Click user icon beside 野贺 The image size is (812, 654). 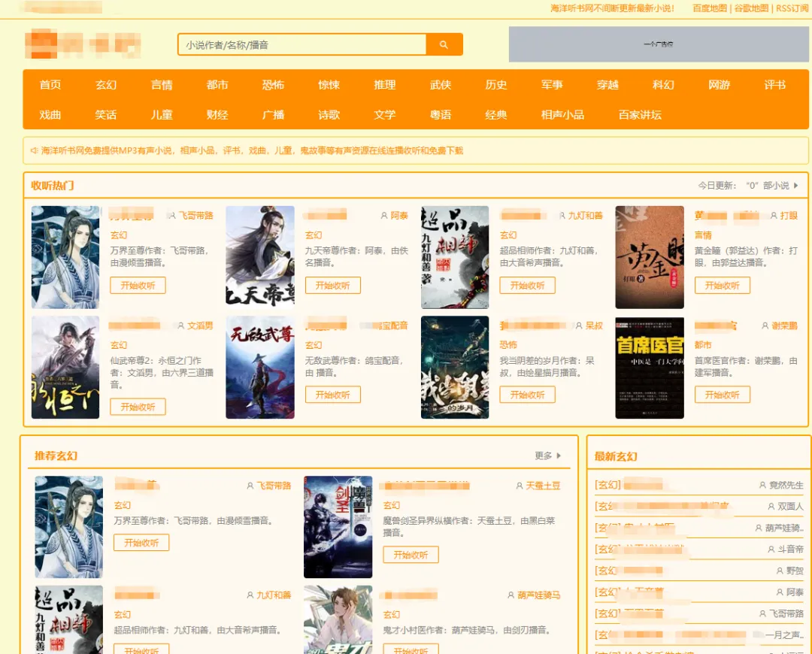[x=780, y=571]
